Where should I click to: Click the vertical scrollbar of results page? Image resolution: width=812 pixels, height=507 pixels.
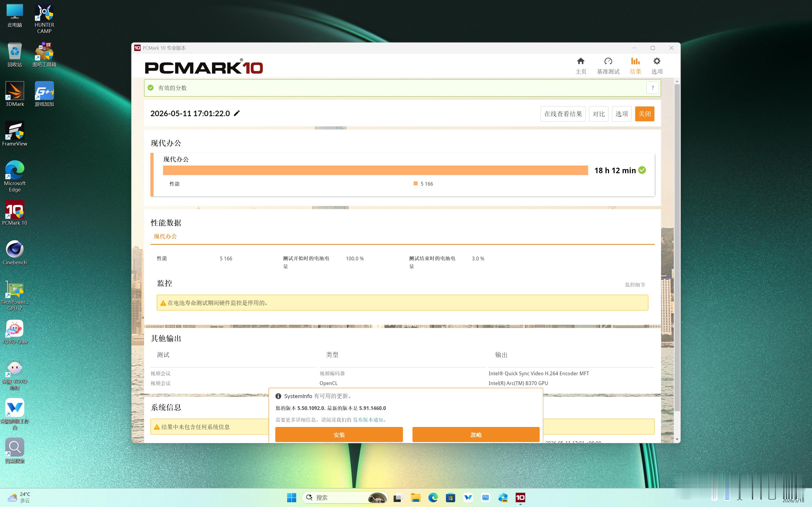click(x=677, y=248)
